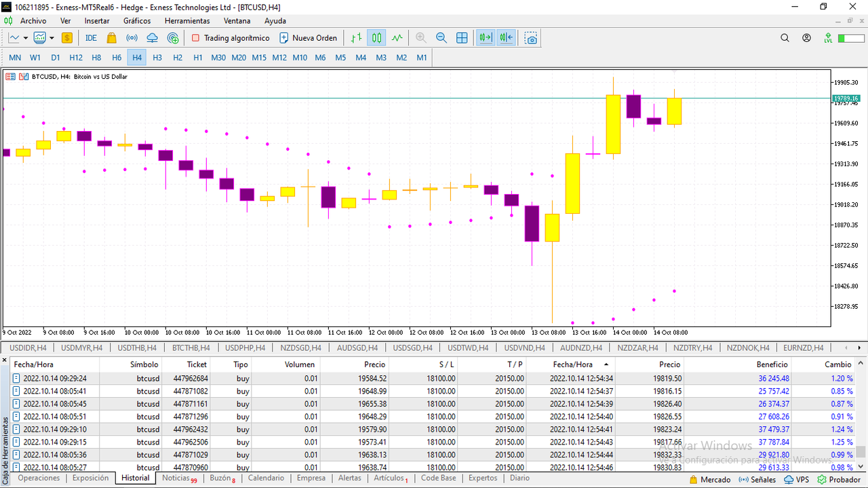
Task: Open the Gráficos menu
Action: [137, 21]
